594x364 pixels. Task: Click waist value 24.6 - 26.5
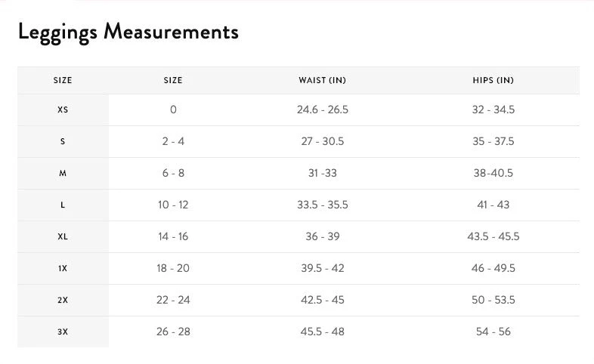click(322, 110)
